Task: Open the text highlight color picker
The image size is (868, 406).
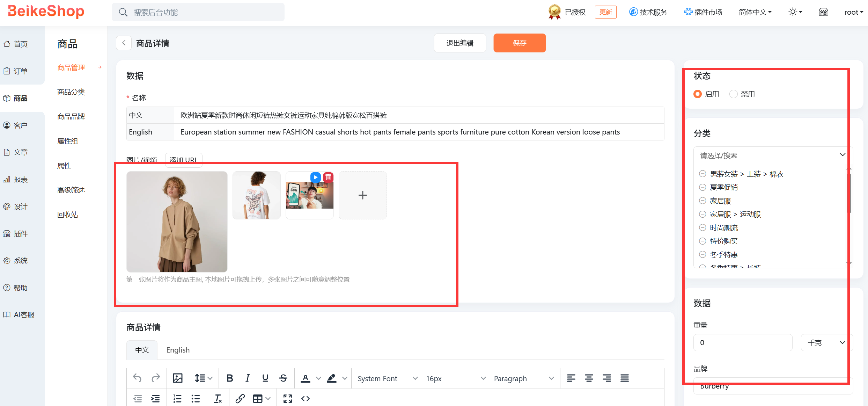Action: pos(345,378)
